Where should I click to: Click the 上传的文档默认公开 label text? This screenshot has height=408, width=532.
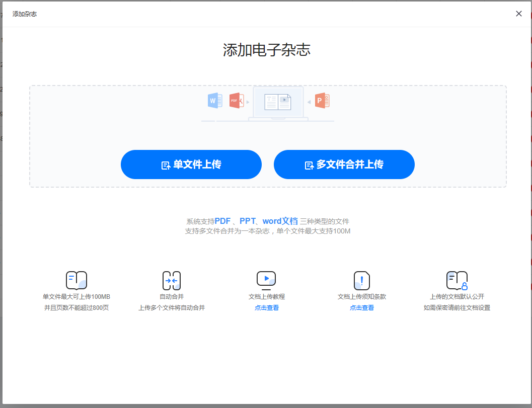point(457,297)
